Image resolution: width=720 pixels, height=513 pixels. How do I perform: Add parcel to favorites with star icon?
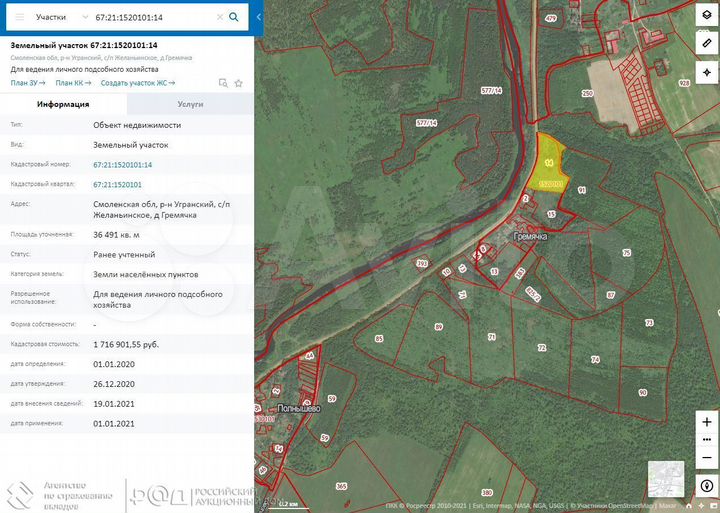tap(238, 83)
